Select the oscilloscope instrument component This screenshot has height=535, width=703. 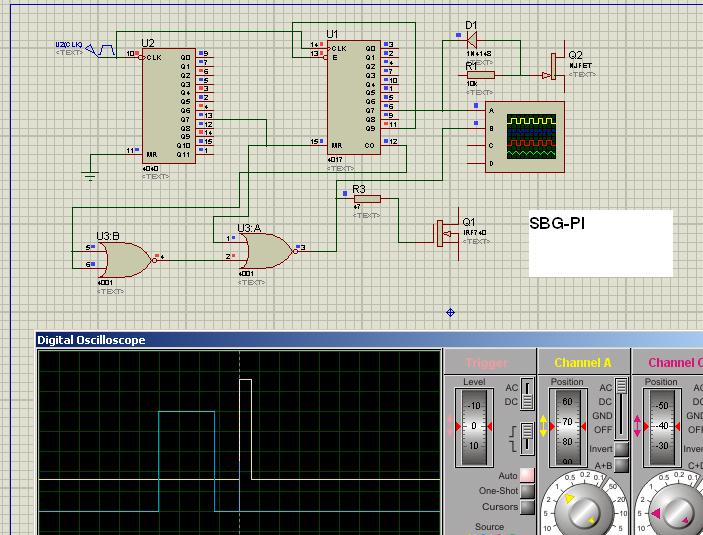tap(525, 137)
